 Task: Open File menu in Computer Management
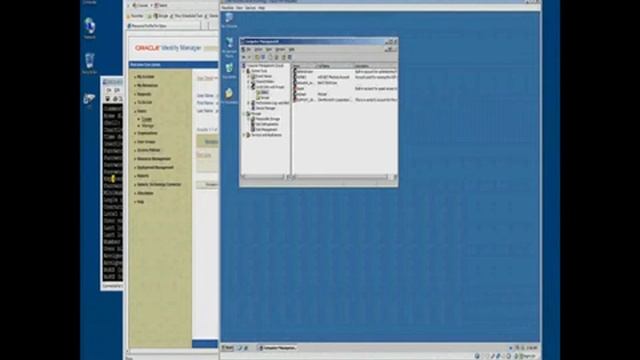pyautogui.click(x=249, y=49)
